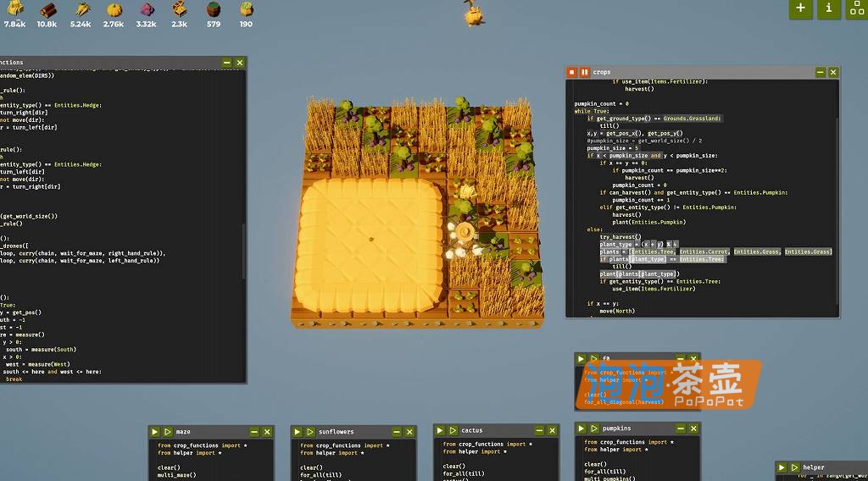Run the pumpkins script

(x=581, y=428)
